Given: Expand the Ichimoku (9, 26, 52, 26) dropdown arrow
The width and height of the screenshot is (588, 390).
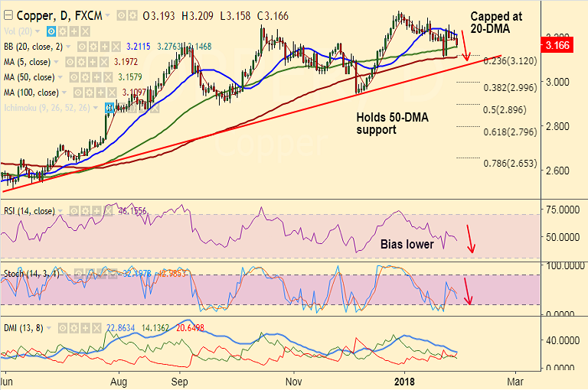Looking at the screenshot, I should (x=96, y=109).
